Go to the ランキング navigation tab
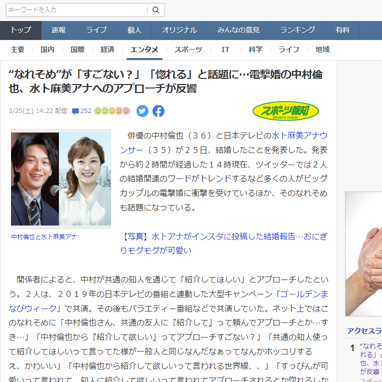The height and width of the screenshot is (382, 382). tap(298, 30)
